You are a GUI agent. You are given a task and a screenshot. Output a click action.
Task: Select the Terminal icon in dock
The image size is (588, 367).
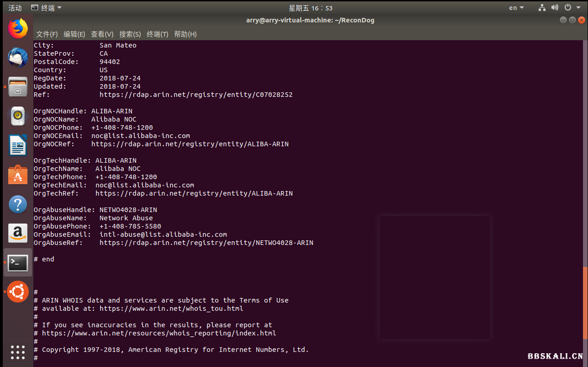(x=18, y=262)
